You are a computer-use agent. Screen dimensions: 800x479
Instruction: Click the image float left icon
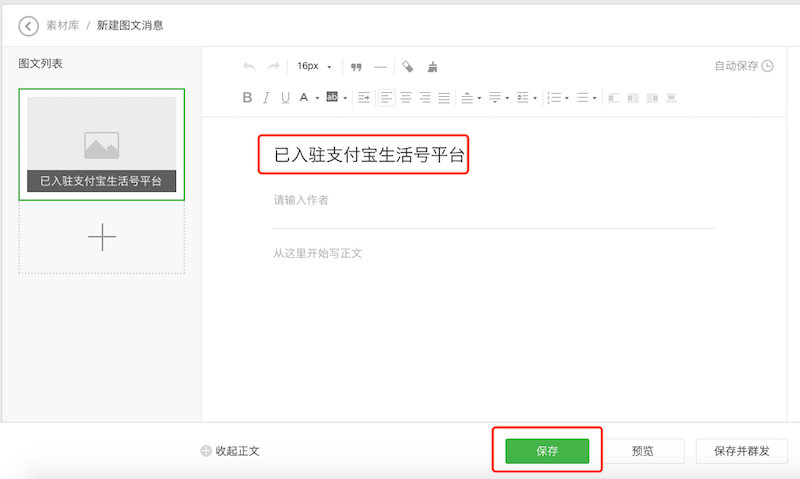(614, 98)
